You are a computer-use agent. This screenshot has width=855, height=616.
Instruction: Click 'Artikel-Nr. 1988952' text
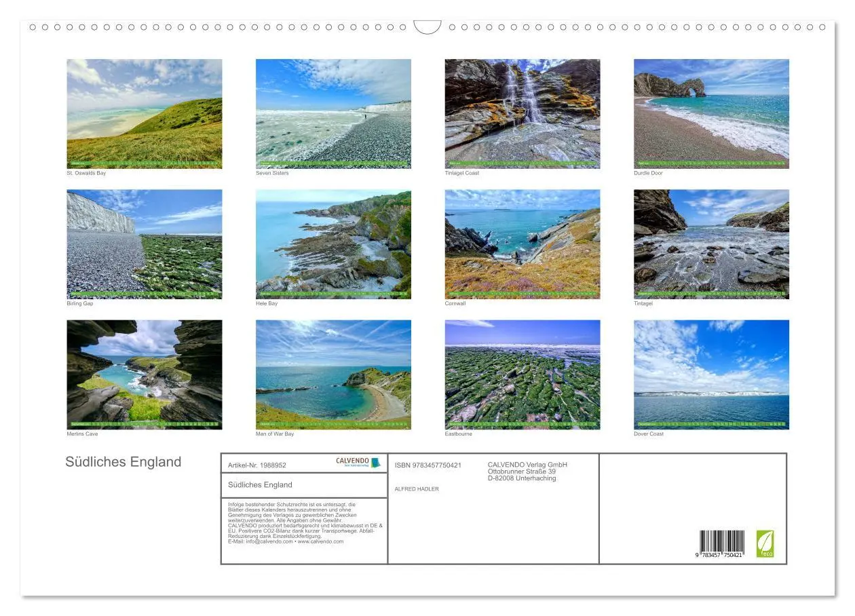257,465
